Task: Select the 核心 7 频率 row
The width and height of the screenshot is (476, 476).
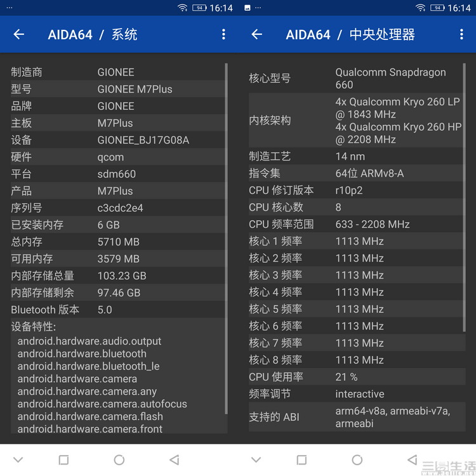Action: pos(357,343)
